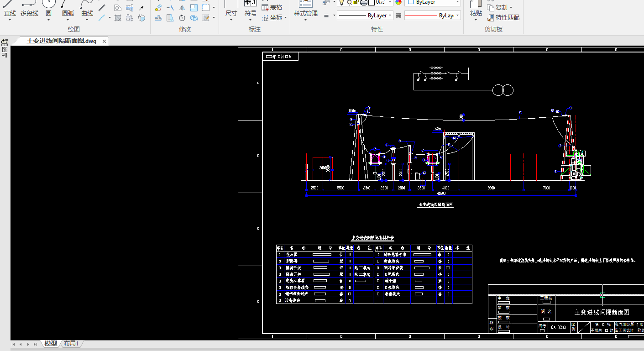Screen dimensions: 644x351
Task: Click the 修改 panel label
Action: pos(185,29)
